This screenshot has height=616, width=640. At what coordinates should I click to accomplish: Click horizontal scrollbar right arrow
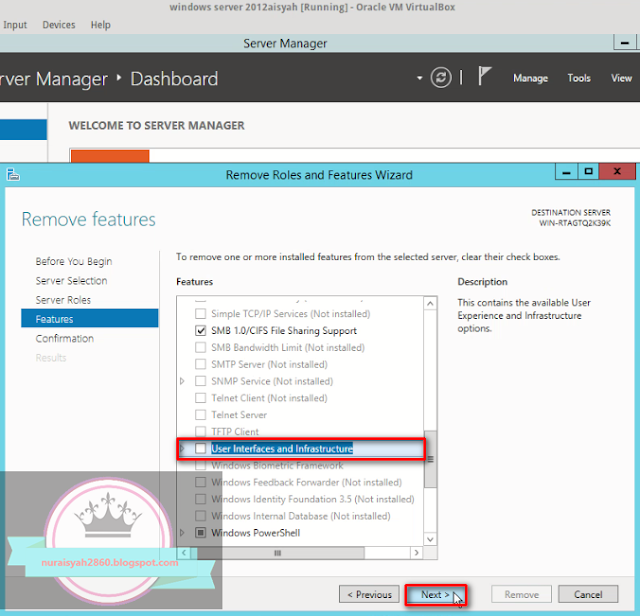[416, 553]
